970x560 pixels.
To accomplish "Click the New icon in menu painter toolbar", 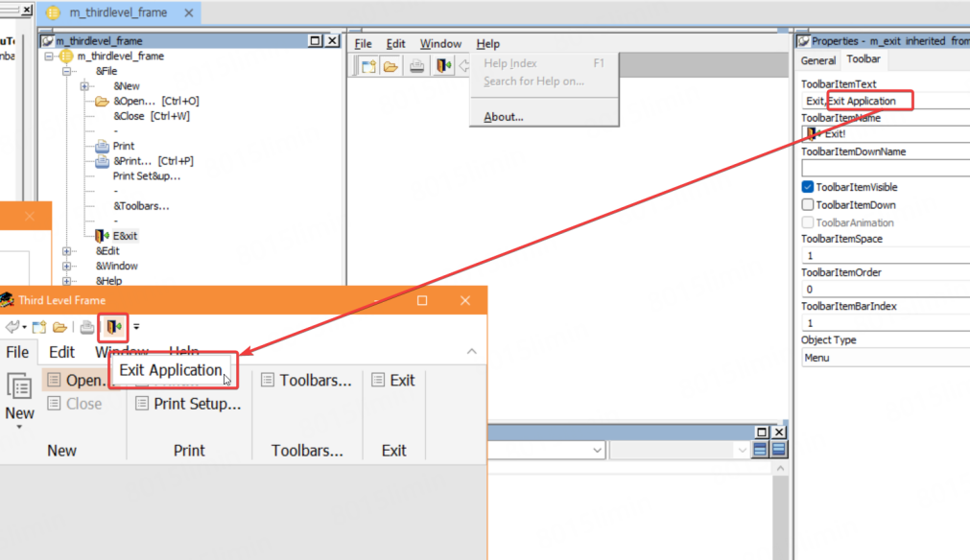I will click(x=367, y=66).
